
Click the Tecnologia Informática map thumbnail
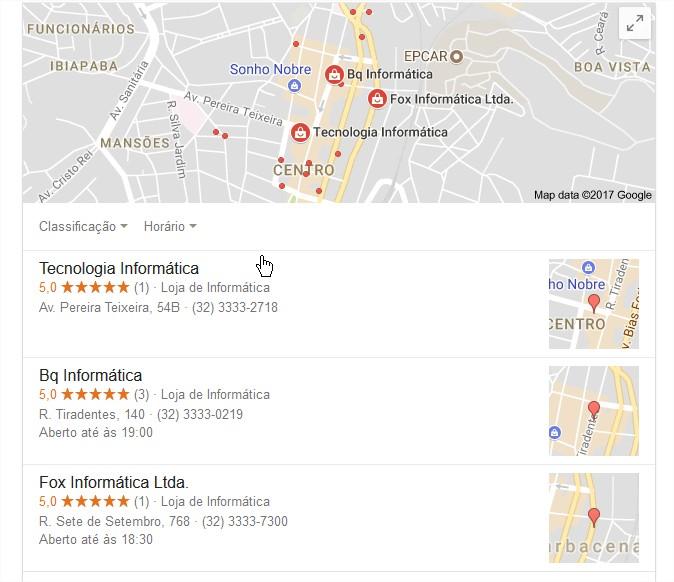coord(594,304)
